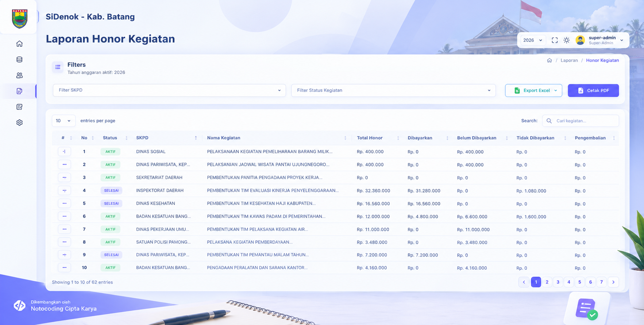The image size is (644, 325).
Task: Open the 2026 year selector
Action: click(x=532, y=40)
